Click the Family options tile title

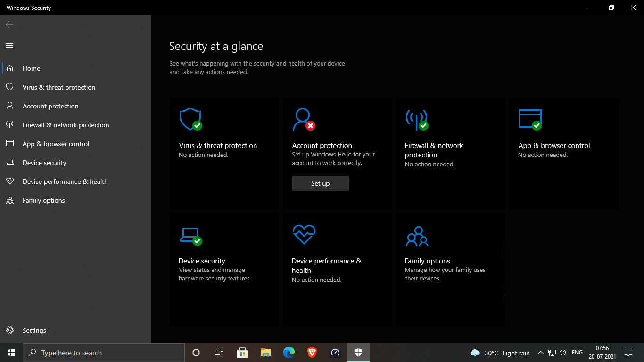click(428, 261)
